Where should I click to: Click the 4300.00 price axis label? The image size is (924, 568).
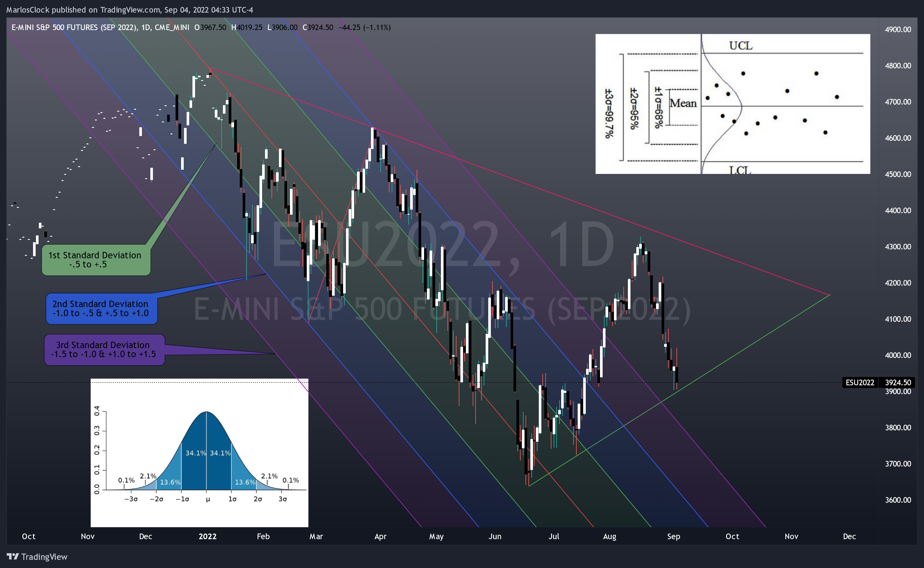(898, 246)
